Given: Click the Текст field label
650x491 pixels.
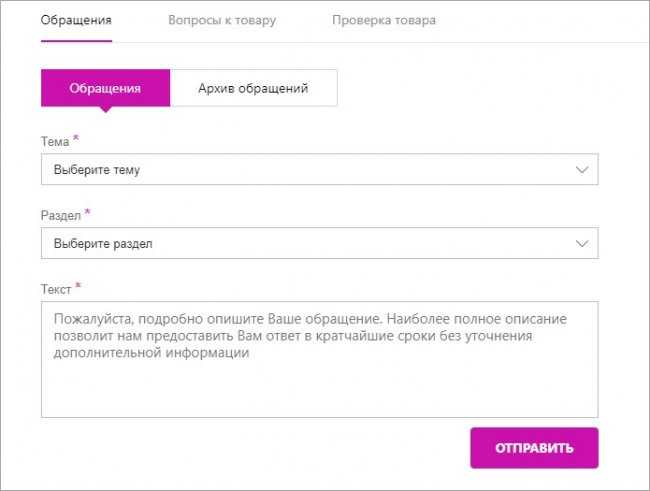Looking at the screenshot, I should pyautogui.click(x=56, y=289).
